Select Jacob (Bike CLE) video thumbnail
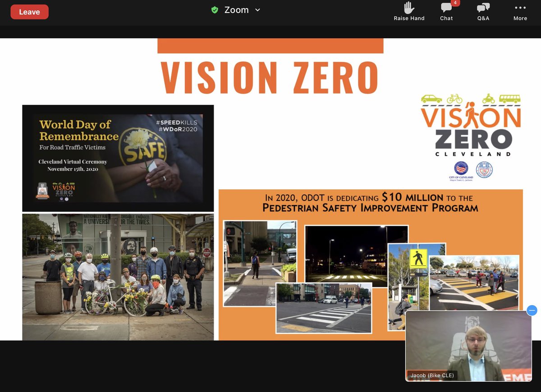 point(468,346)
